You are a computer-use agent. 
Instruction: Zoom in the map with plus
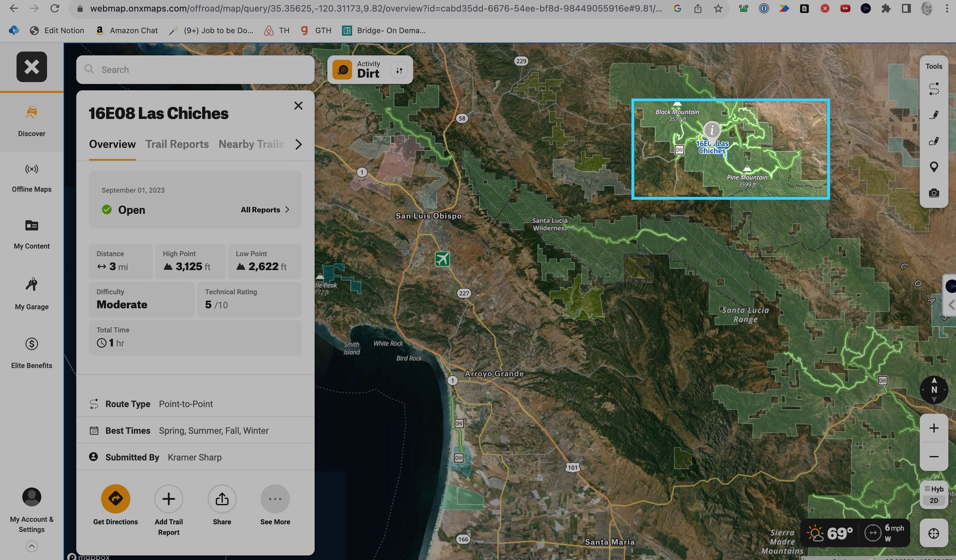coord(934,428)
